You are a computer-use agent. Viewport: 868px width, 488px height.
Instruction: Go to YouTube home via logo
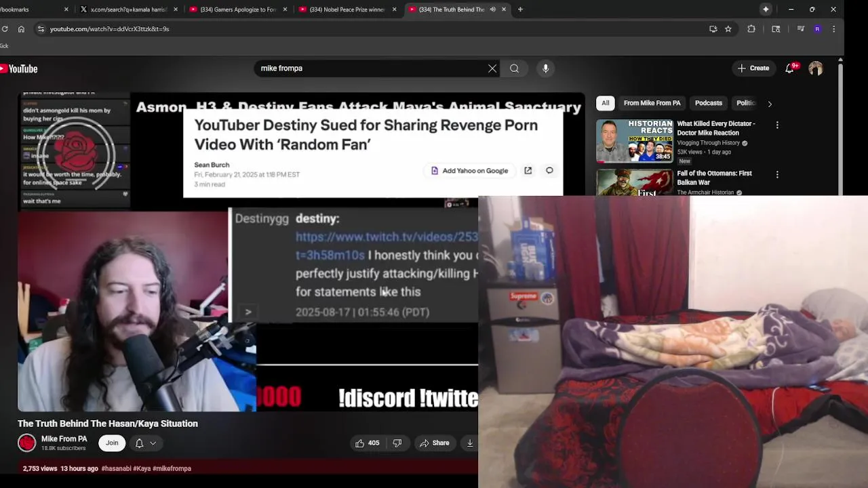[19, 68]
